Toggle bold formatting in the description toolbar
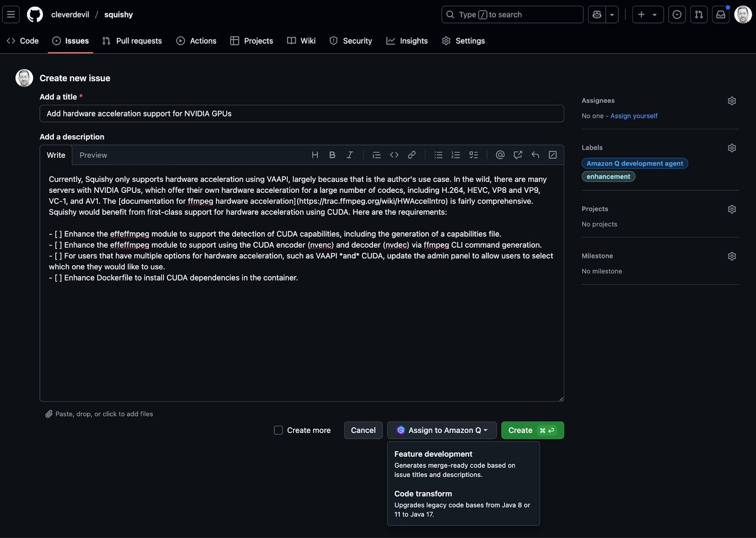This screenshot has width=756, height=538. point(332,155)
